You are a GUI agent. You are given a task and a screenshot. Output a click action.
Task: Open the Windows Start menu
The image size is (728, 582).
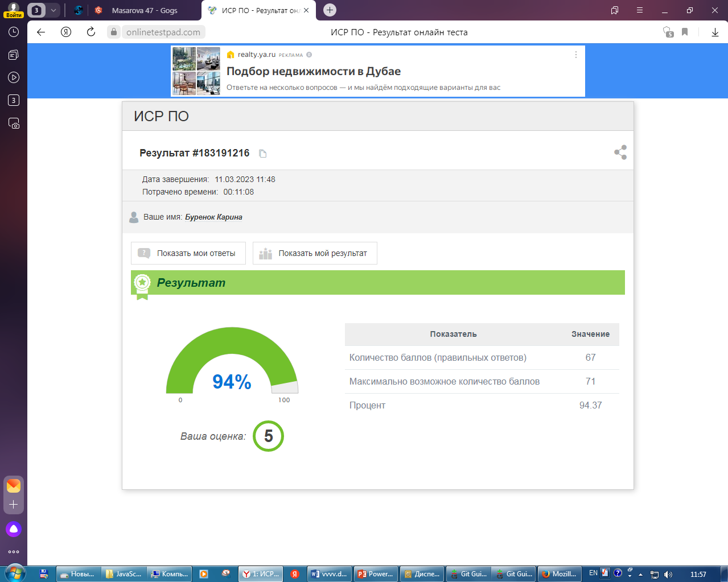point(15,573)
